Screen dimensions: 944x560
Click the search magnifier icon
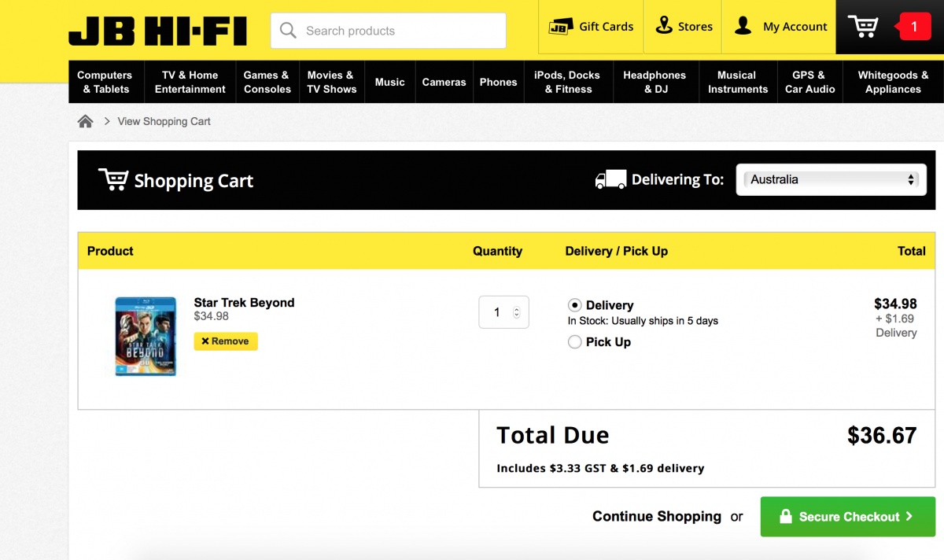[289, 31]
